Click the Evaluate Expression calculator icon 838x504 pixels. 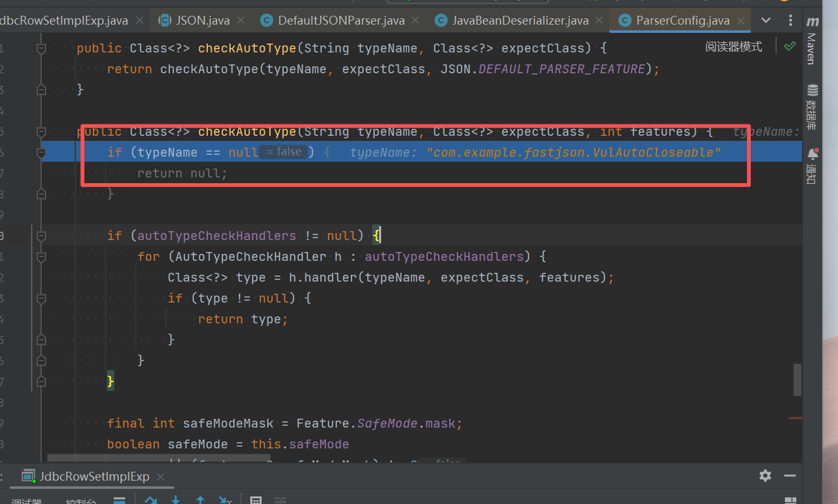pos(256,500)
